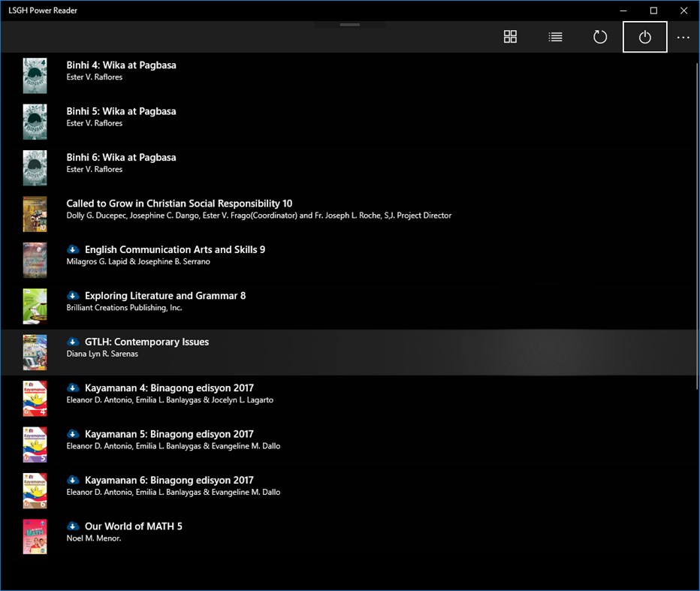Refresh the book library

(600, 36)
